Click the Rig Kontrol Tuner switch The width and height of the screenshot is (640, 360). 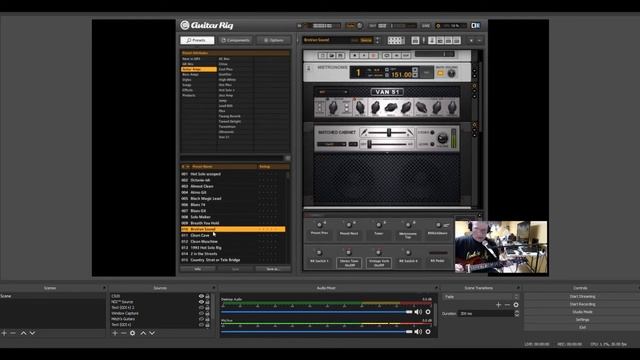[378, 225]
